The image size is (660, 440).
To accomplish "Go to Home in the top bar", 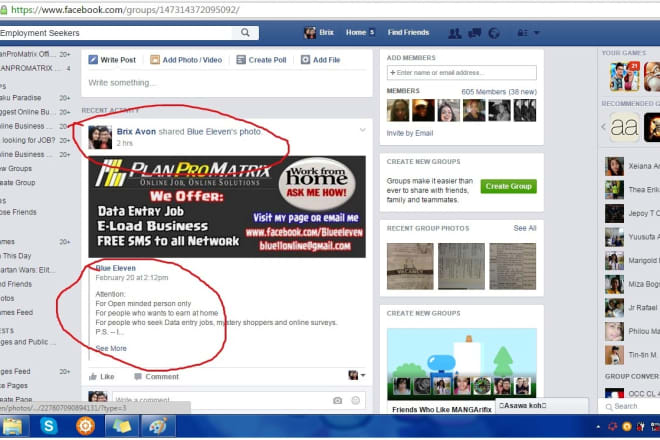I will 356,32.
